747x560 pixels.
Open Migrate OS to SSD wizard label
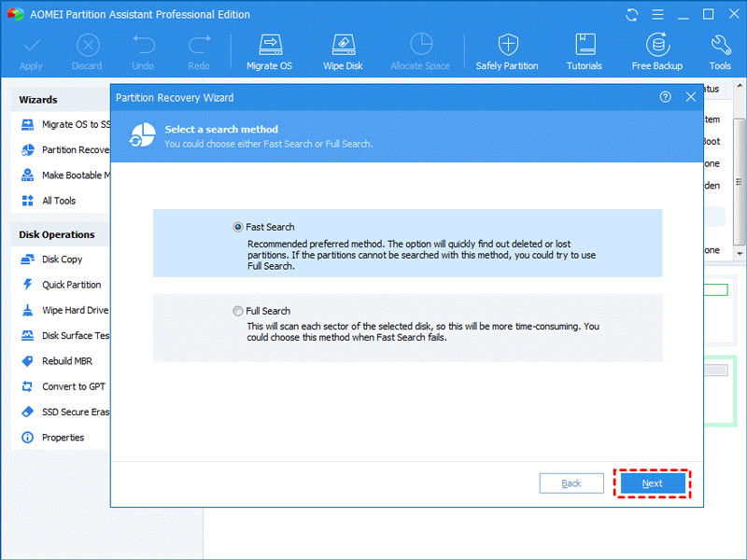76,124
